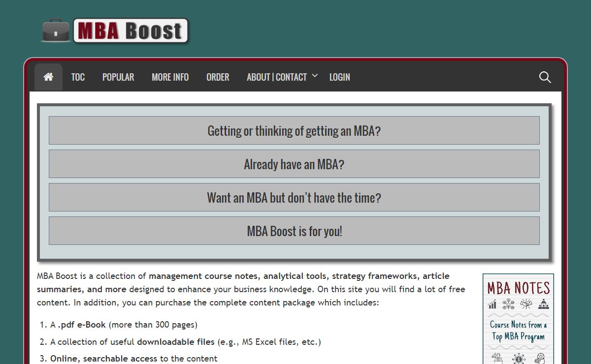Click the presenter podium icon on the MBA Notes cover
Screen dimensions: 591x364
(x=497, y=358)
